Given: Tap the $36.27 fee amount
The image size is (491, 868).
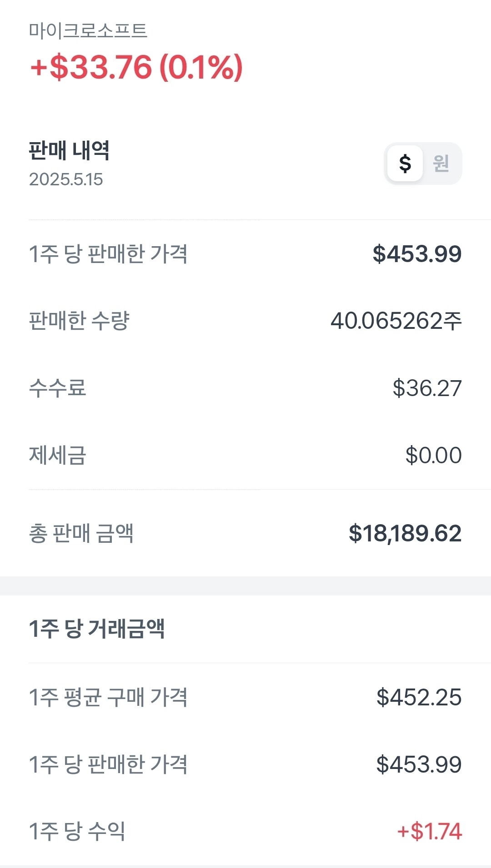Looking at the screenshot, I should tap(427, 388).
